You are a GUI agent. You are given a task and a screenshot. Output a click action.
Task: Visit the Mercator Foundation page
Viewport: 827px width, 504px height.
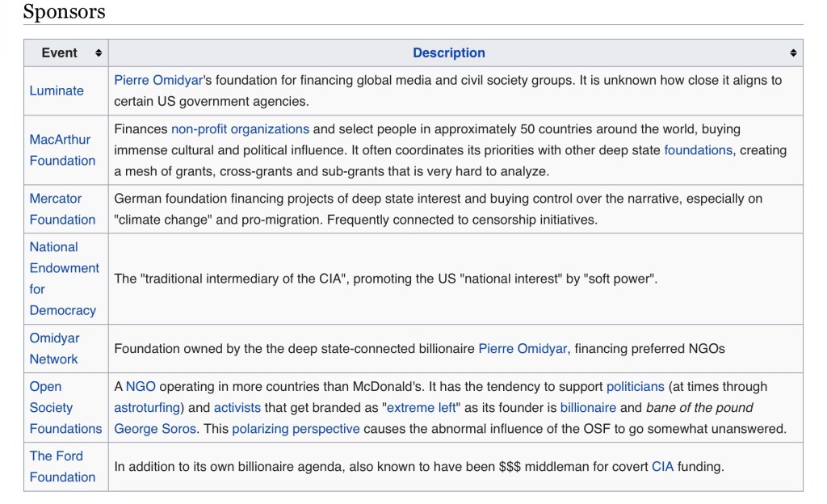(x=62, y=208)
